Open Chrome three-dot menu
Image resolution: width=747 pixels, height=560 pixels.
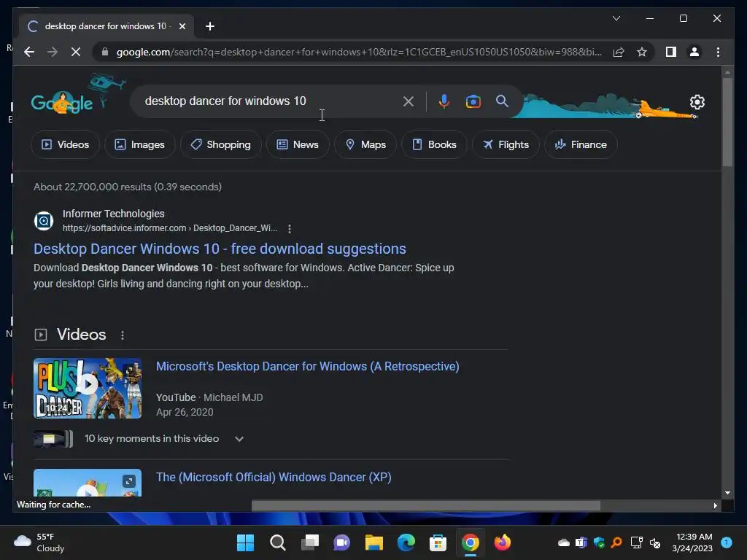click(718, 52)
